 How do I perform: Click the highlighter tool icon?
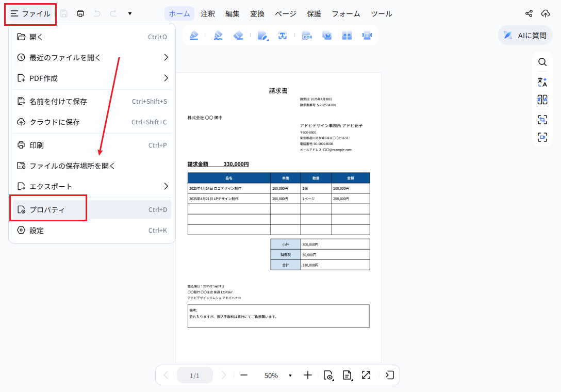point(194,36)
